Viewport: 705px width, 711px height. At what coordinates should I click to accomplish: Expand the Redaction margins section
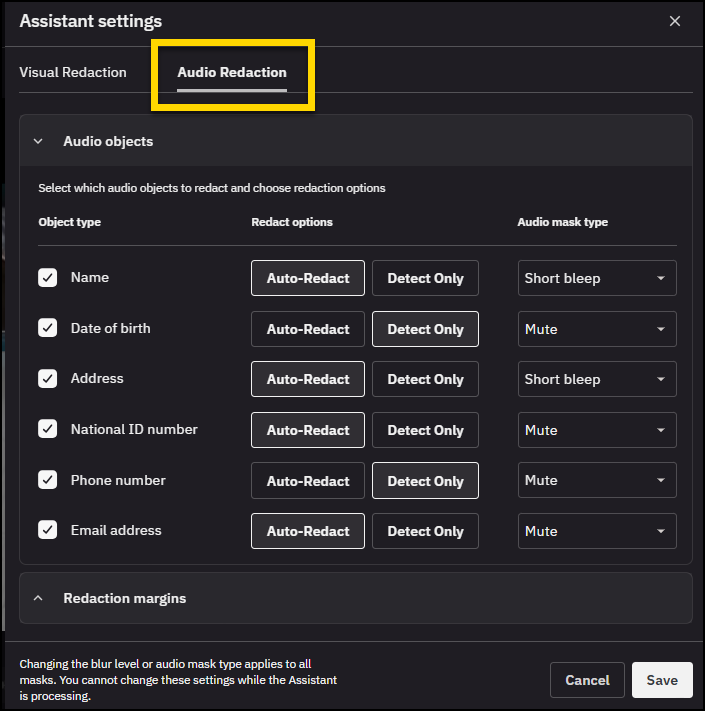tap(39, 598)
